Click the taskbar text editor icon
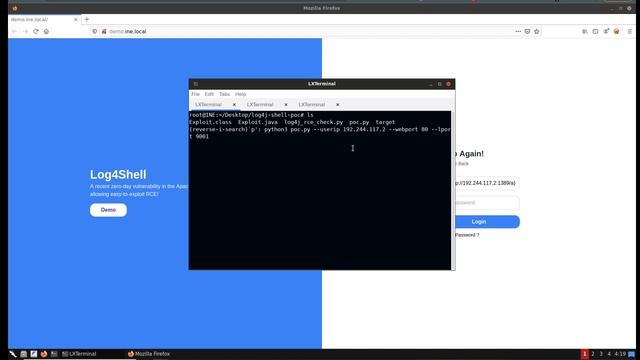This screenshot has height=360, width=640. point(33,354)
